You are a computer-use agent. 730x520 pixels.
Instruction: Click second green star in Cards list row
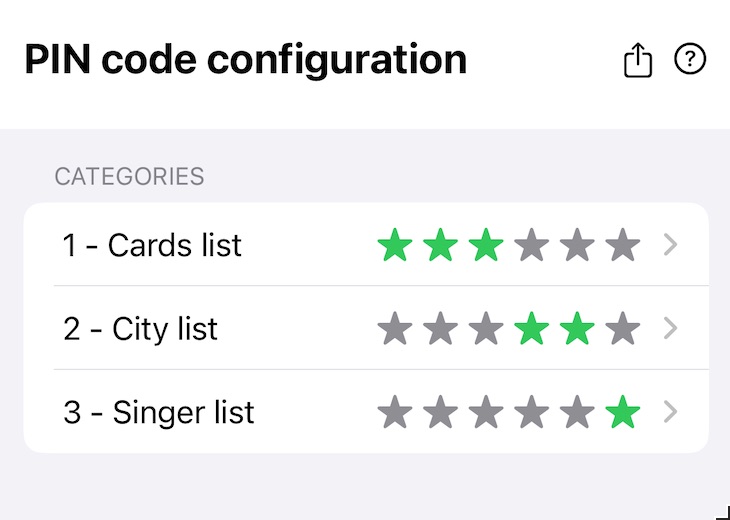coord(440,244)
